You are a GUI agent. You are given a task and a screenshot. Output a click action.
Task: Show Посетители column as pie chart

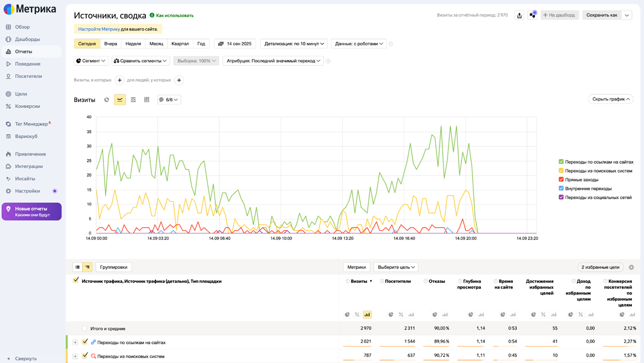[x=391, y=315]
